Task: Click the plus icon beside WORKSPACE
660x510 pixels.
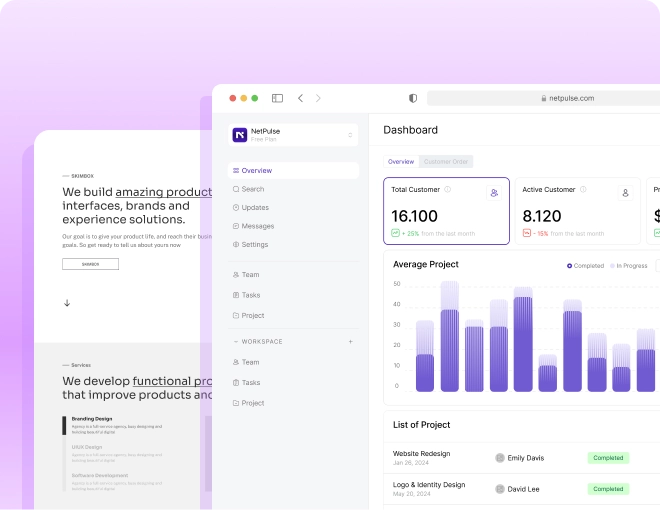Action: pyautogui.click(x=350, y=342)
